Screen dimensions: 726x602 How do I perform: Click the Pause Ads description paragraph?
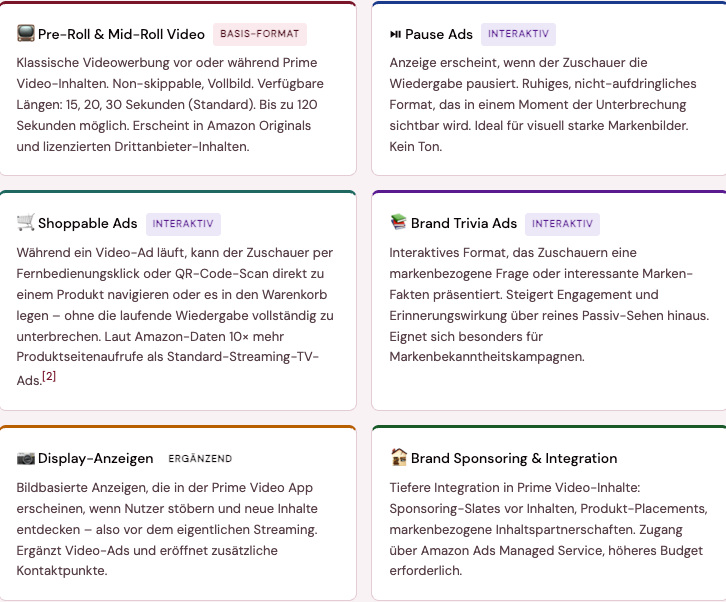[x=543, y=105]
